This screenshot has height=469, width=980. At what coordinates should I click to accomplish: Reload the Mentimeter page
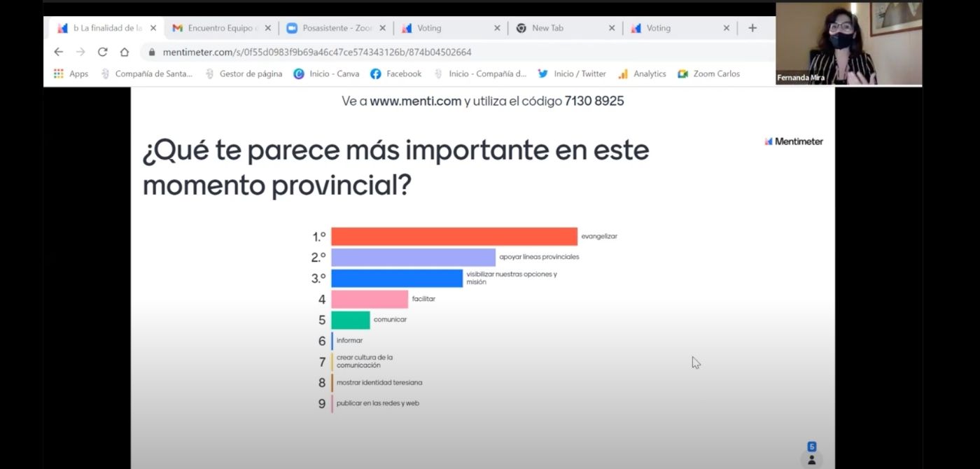tap(102, 52)
